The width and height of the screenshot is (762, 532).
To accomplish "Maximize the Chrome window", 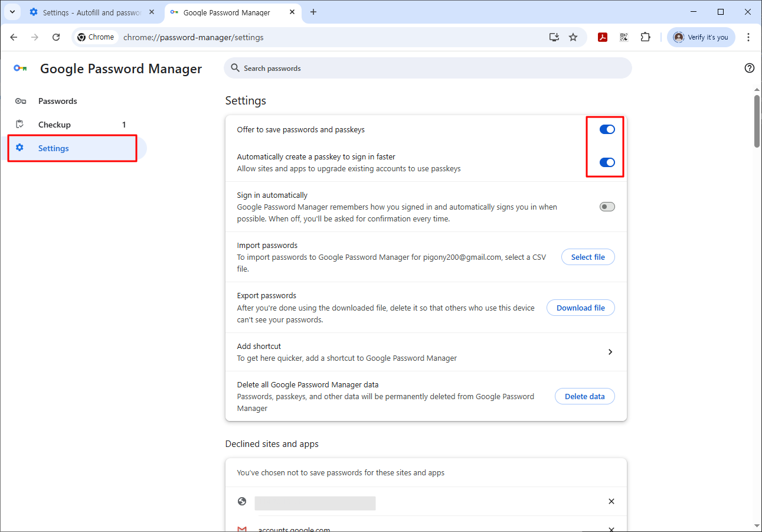I will click(x=721, y=12).
